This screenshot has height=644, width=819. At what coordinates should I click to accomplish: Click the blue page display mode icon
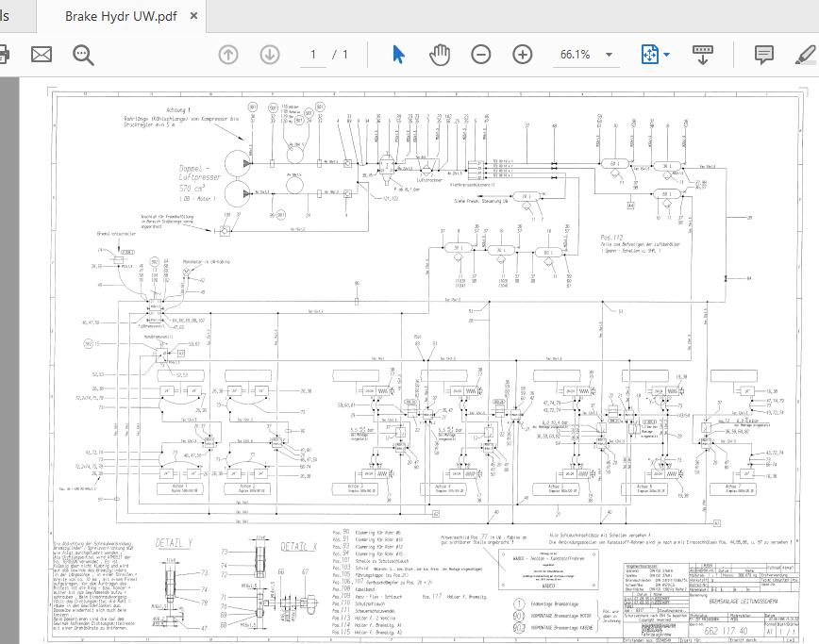649,54
